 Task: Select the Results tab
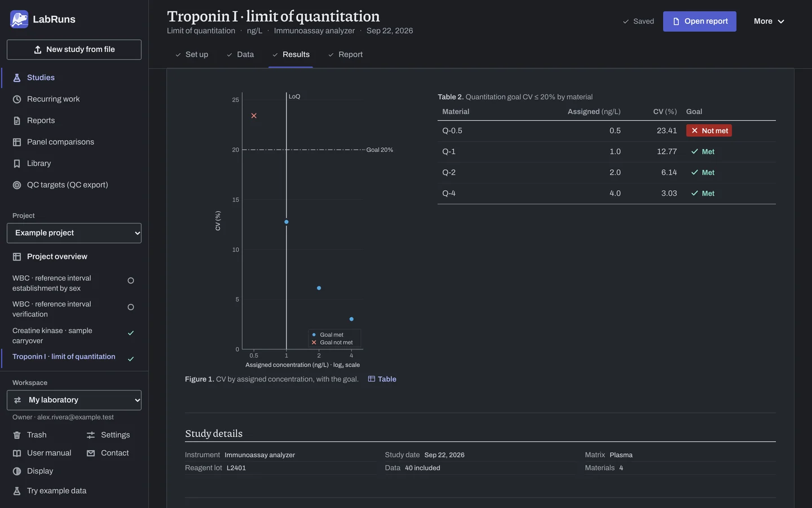pos(291,55)
